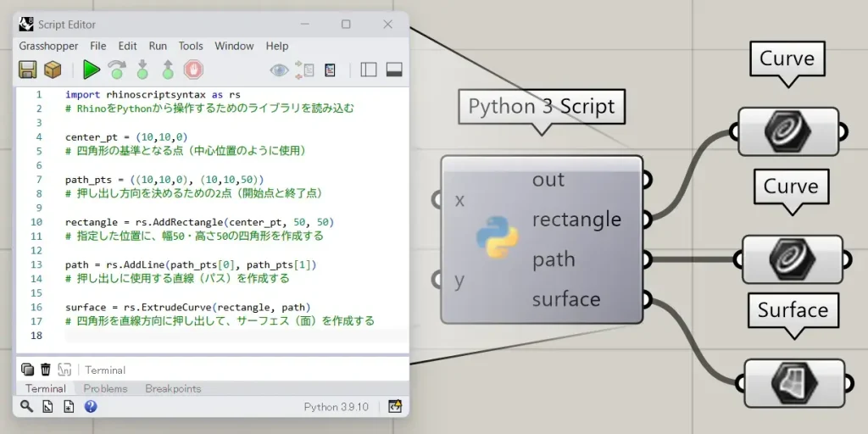Open the Grasshopper menu

coord(48,46)
